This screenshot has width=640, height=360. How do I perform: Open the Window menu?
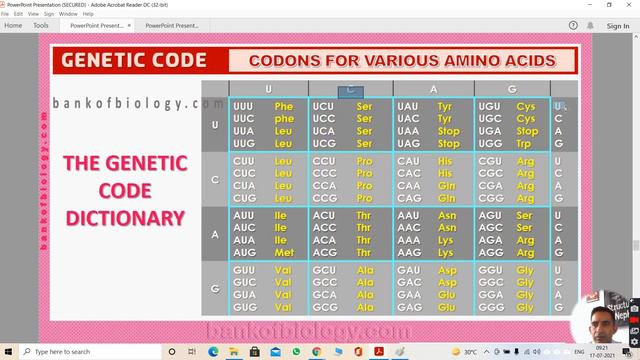pos(68,14)
